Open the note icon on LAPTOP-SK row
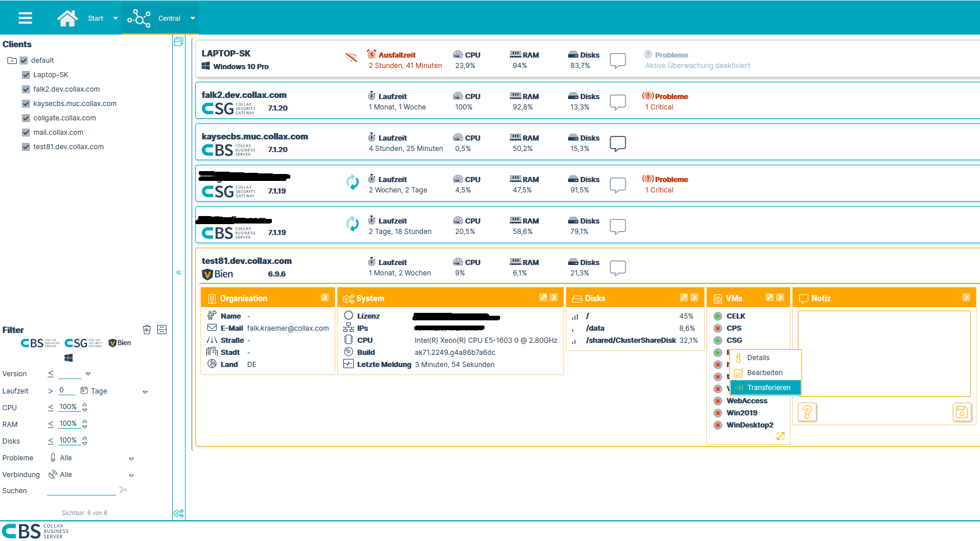Viewport: 980px width, 541px height. (x=618, y=60)
